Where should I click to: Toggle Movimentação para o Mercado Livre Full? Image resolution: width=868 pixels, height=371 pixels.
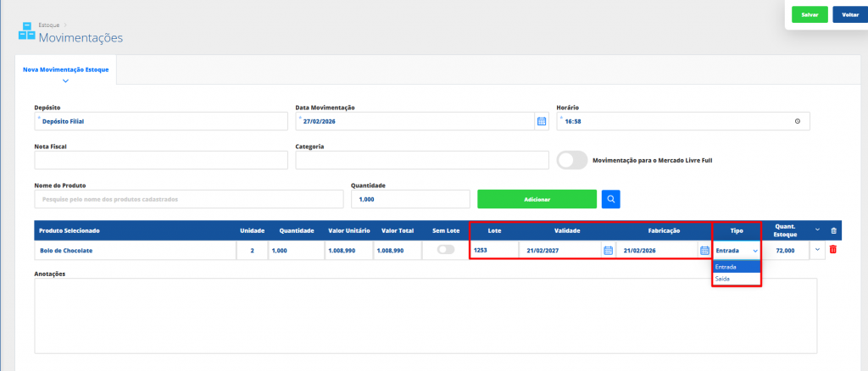[572, 160]
